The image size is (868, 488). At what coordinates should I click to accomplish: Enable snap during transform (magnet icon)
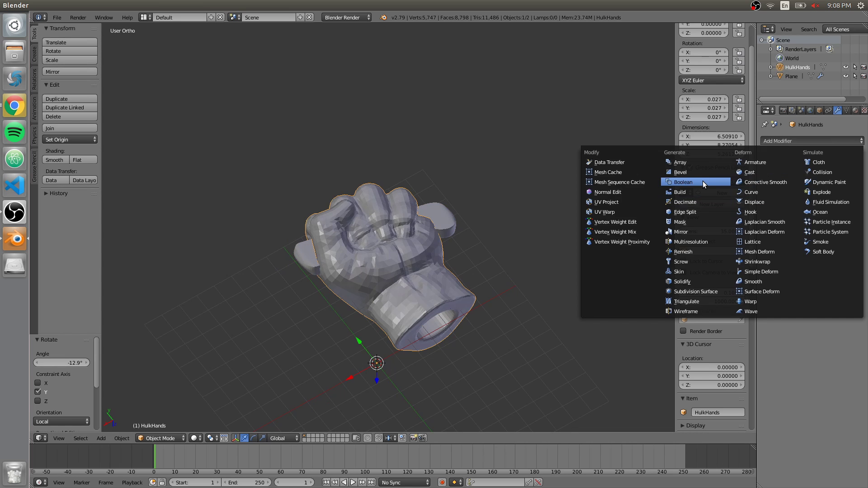(379, 438)
